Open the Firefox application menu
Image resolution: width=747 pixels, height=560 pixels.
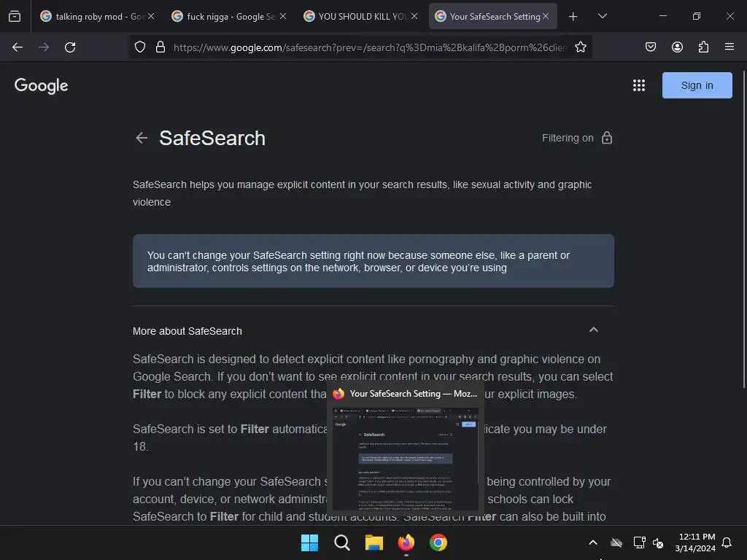[729, 47]
